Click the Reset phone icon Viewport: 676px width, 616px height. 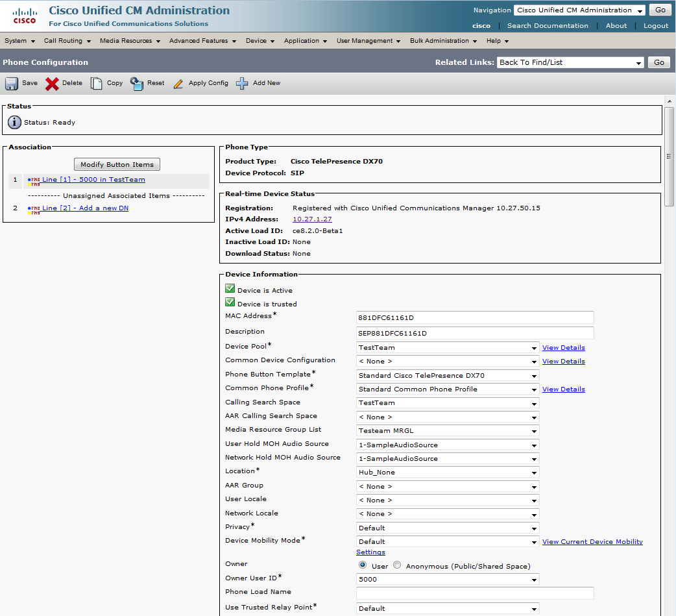pos(136,84)
